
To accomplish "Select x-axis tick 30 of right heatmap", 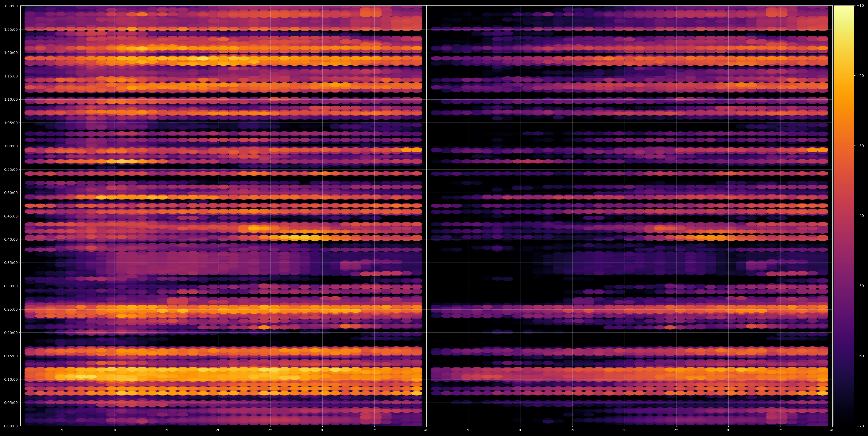I will 728,430.
